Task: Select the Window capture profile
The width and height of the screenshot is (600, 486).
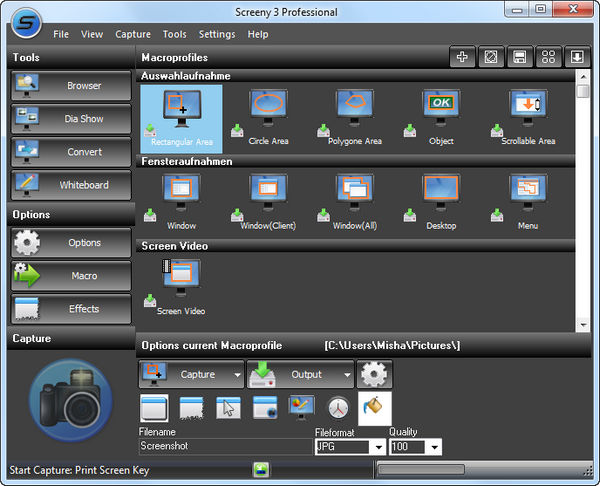Action: (x=181, y=202)
